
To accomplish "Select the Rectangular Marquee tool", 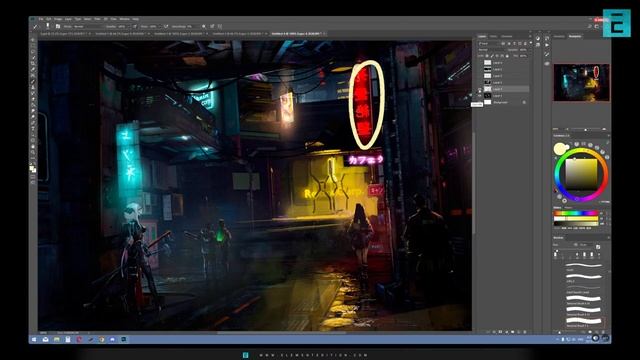I will [33, 46].
